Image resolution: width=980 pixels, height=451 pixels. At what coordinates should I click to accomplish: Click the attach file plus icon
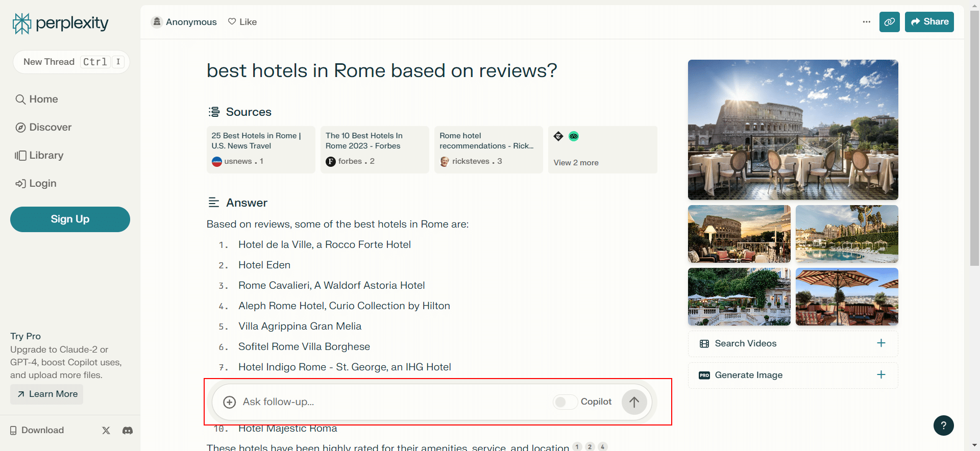pyautogui.click(x=230, y=402)
